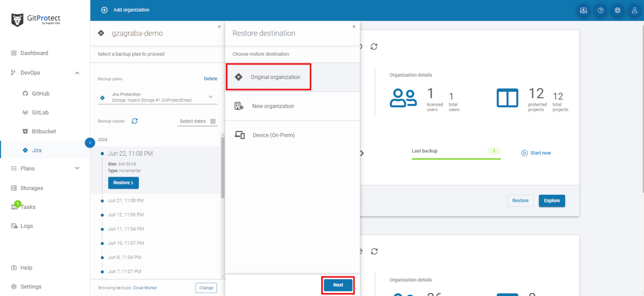Collapse the DevOps sidebar section
Image resolution: width=644 pixels, height=296 pixels.
(x=77, y=72)
